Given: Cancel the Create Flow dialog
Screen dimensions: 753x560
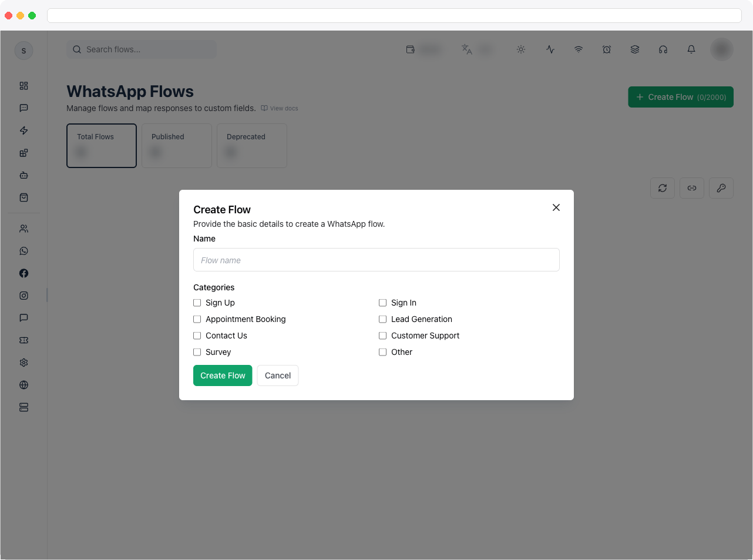Looking at the screenshot, I should (278, 375).
